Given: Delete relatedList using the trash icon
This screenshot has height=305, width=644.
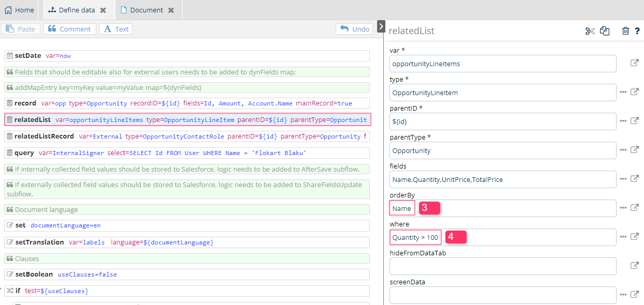Looking at the screenshot, I should coord(625,31).
